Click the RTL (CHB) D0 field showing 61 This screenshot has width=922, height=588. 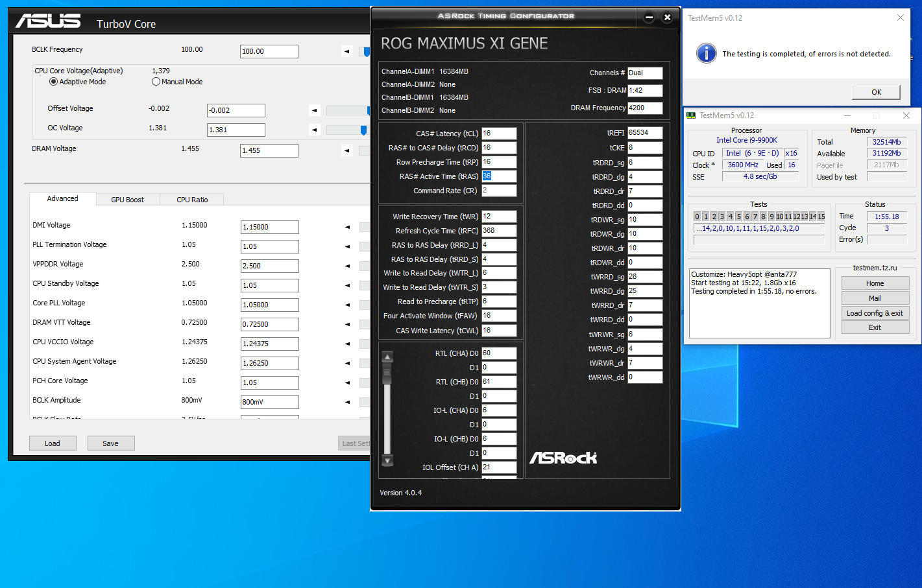499,382
